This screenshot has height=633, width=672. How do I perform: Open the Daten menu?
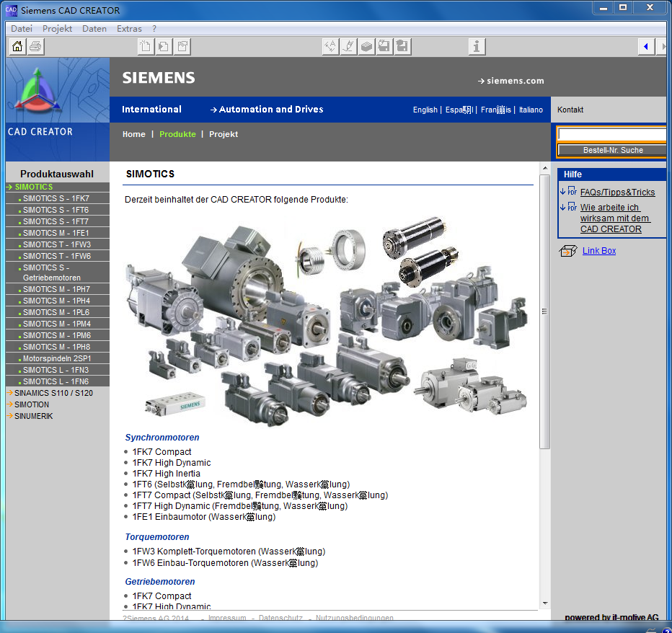(94, 29)
